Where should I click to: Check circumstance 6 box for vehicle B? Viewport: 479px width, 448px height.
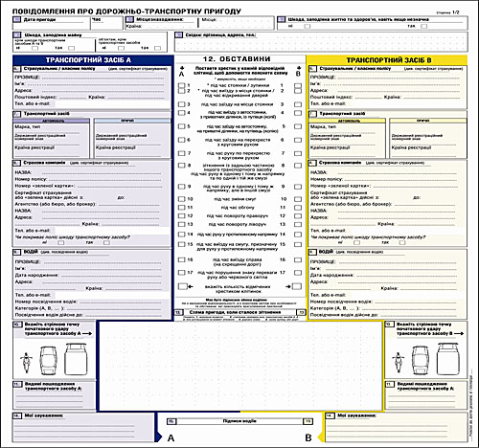[298, 140]
